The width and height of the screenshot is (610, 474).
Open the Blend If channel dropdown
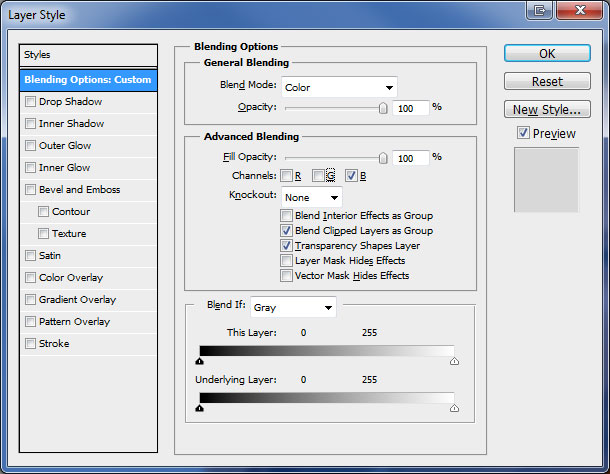[292, 307]
